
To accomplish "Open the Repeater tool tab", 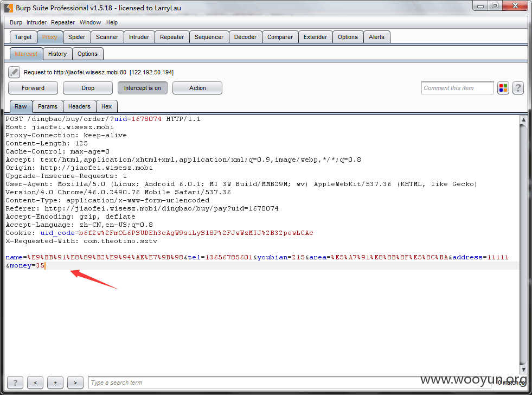I will [x=172, y=37].
